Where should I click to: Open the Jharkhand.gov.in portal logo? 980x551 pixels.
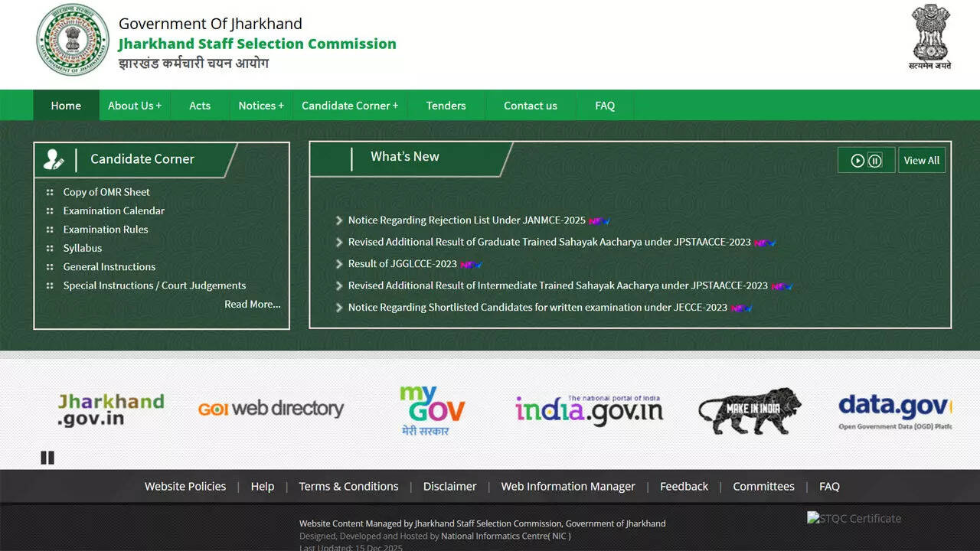pos(111,409)
